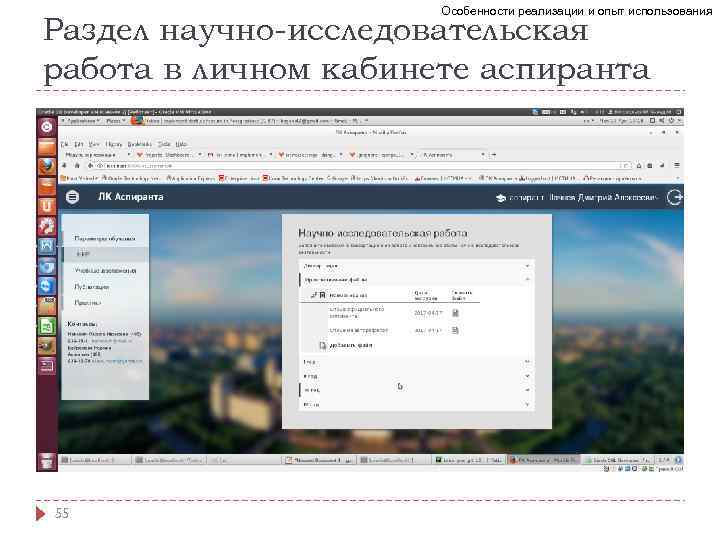Viewport: 720px width, 540px height.
Task: Open the Applications menu in top panel
Action: click(83, 121)
